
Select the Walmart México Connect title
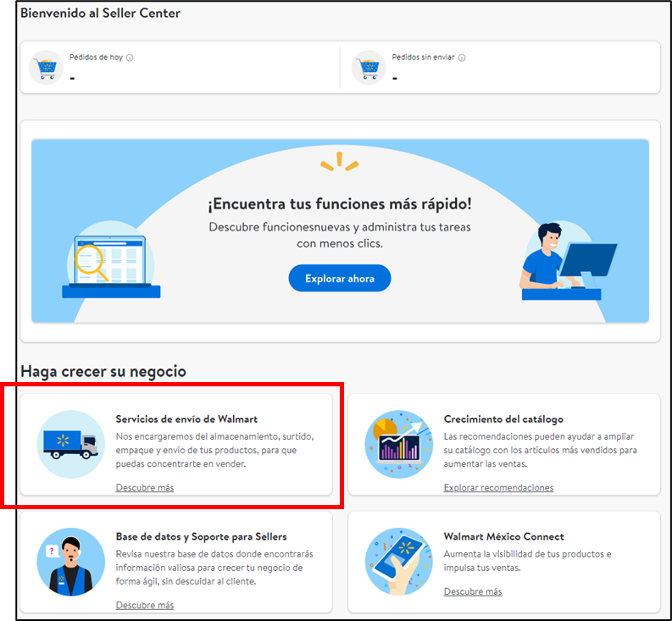coord(503,536)
